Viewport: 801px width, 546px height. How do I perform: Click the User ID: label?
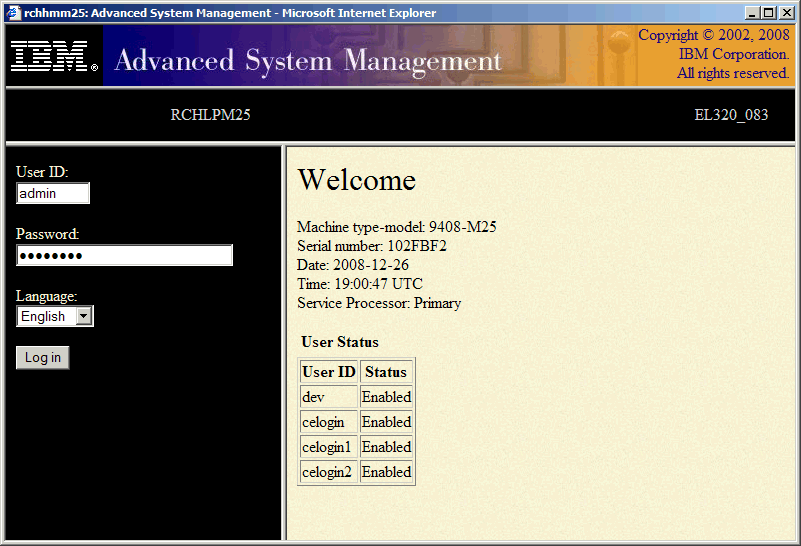coord(42,172)
